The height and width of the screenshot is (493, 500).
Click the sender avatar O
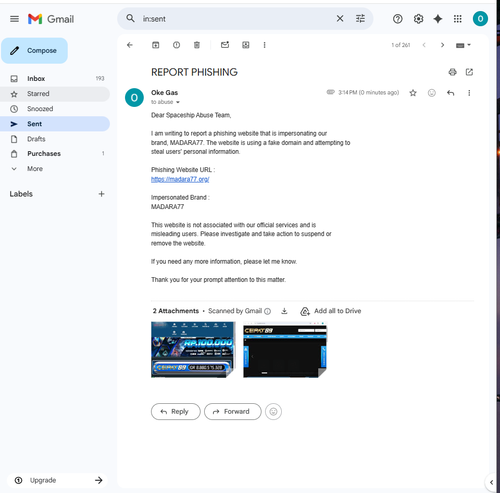coord(134,98)
